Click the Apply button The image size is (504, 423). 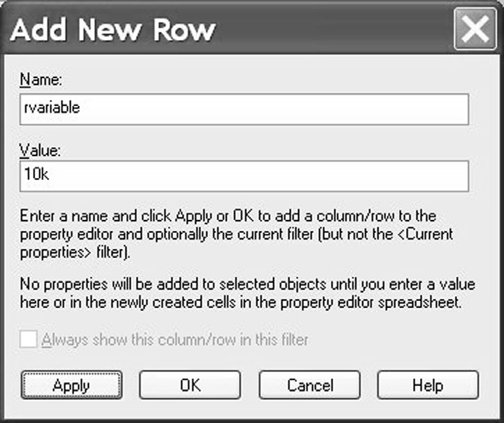coord(71,385)
